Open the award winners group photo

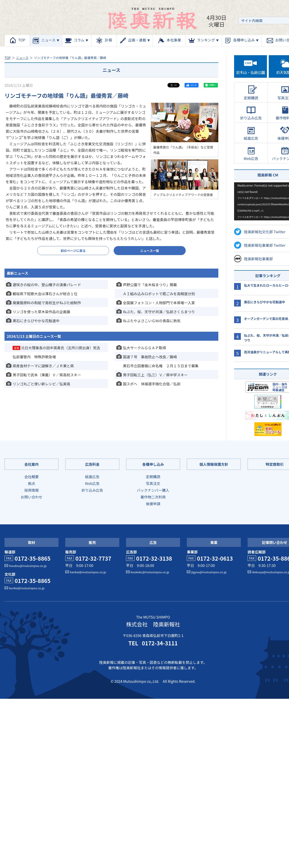184,175
